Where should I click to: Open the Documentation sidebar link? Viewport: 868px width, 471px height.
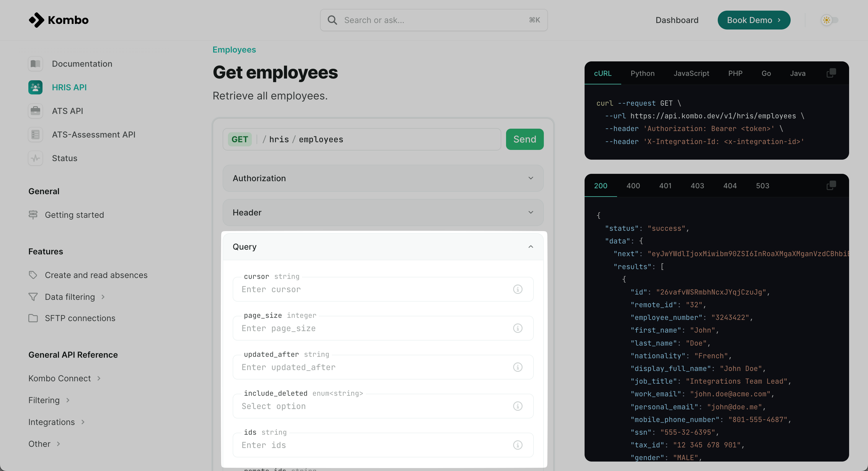pos(82,64)
